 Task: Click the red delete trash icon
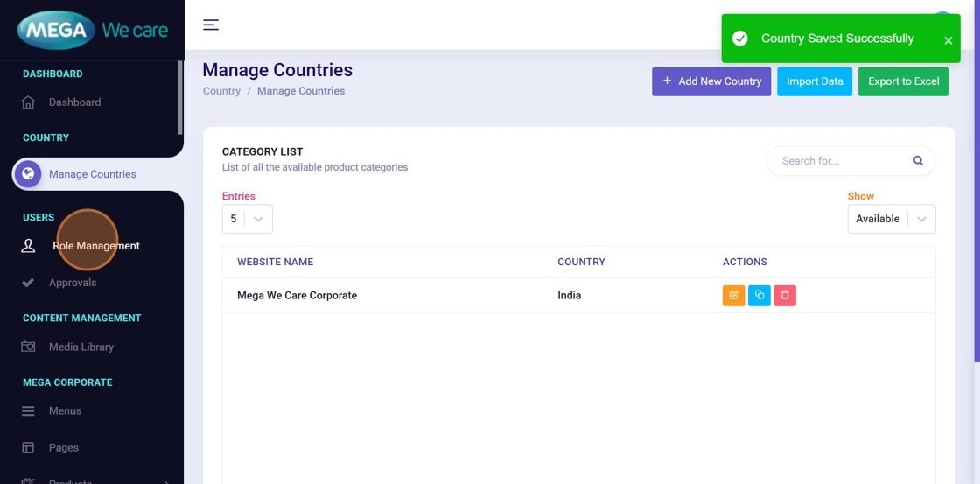point(785,296)
